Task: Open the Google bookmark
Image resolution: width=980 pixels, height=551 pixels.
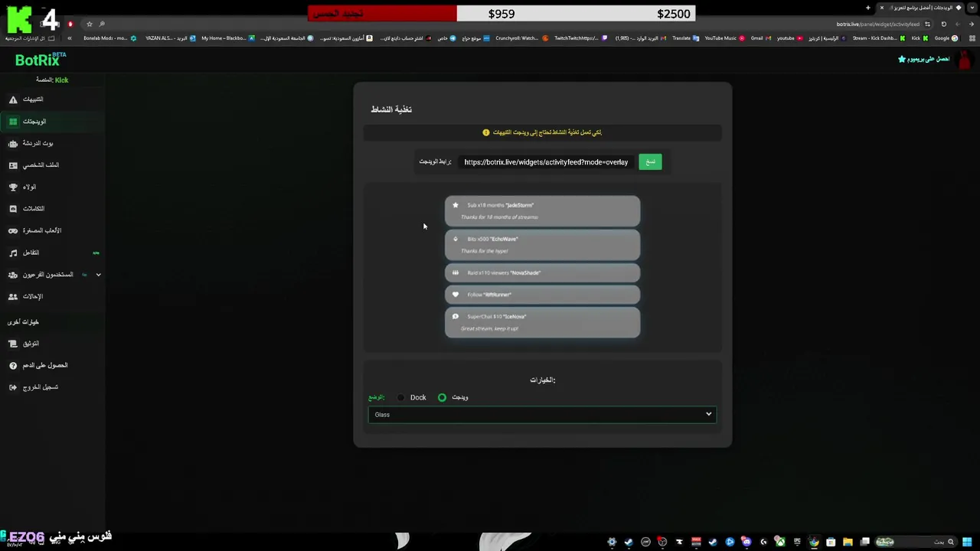Action: [946, 38]
